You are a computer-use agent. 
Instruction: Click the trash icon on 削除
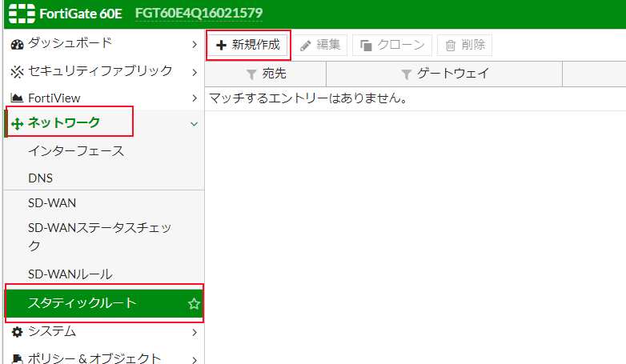click(451, 46)
